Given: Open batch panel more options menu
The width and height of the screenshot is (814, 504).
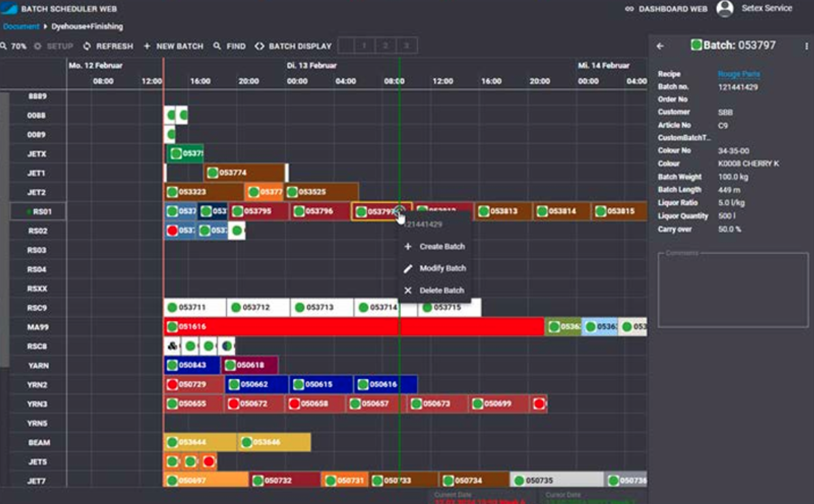Looking at the screenshot, I should point(806,46).
